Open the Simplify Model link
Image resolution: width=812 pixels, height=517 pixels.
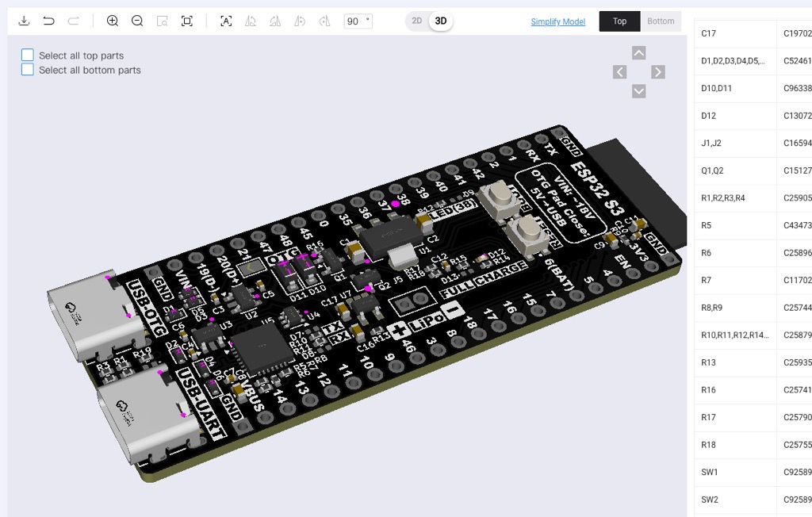[557, 21]
